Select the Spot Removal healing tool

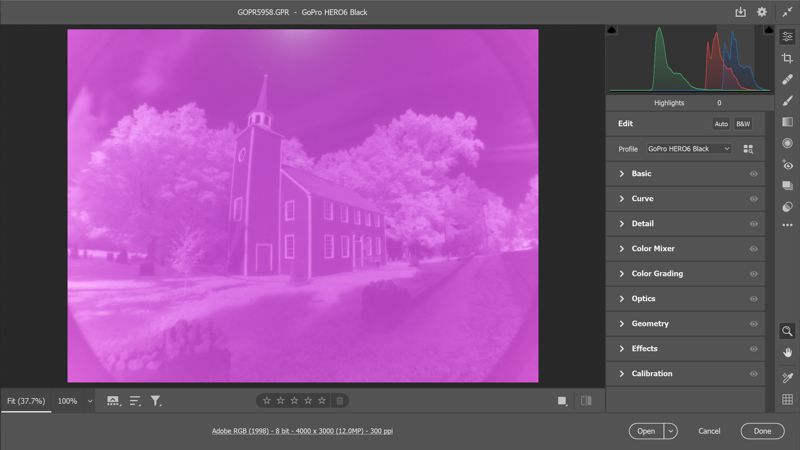click(x=787, y=79)
